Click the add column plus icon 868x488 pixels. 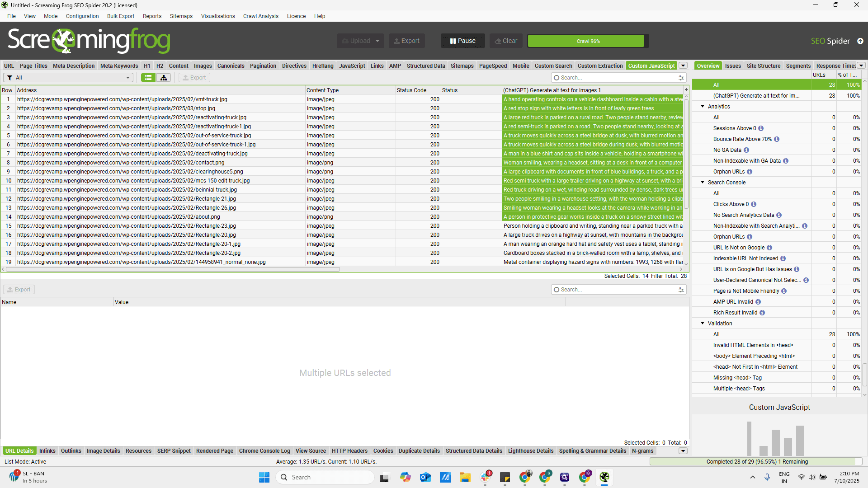coord(686,90)
